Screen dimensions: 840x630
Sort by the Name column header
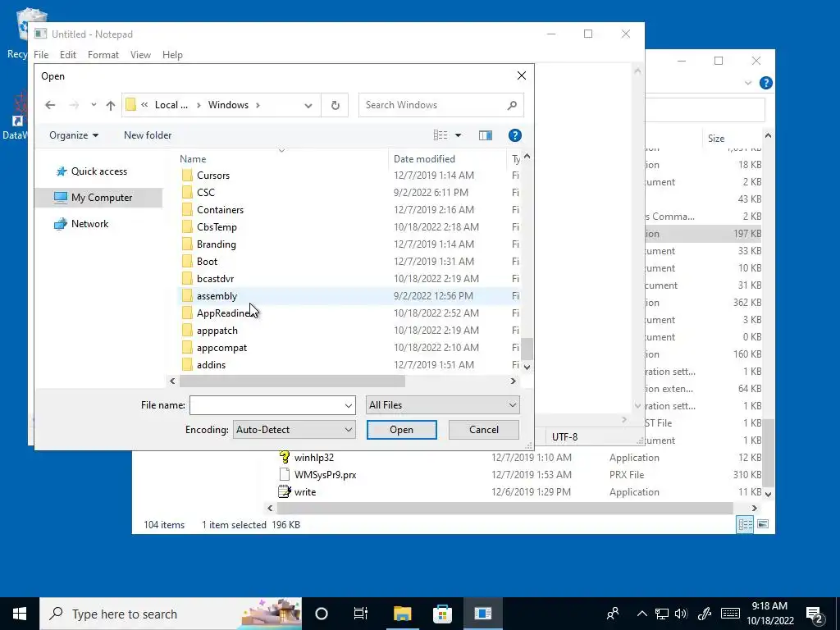[193, 159]
